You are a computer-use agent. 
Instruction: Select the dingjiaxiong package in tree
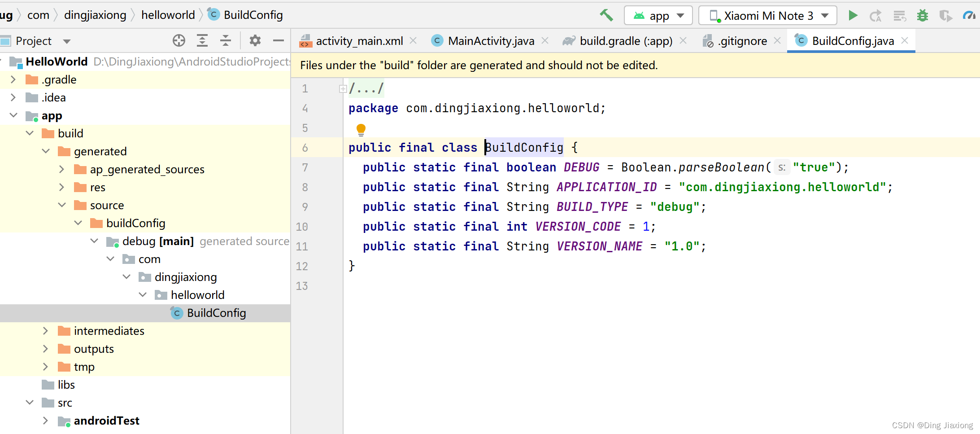[186, 277]
